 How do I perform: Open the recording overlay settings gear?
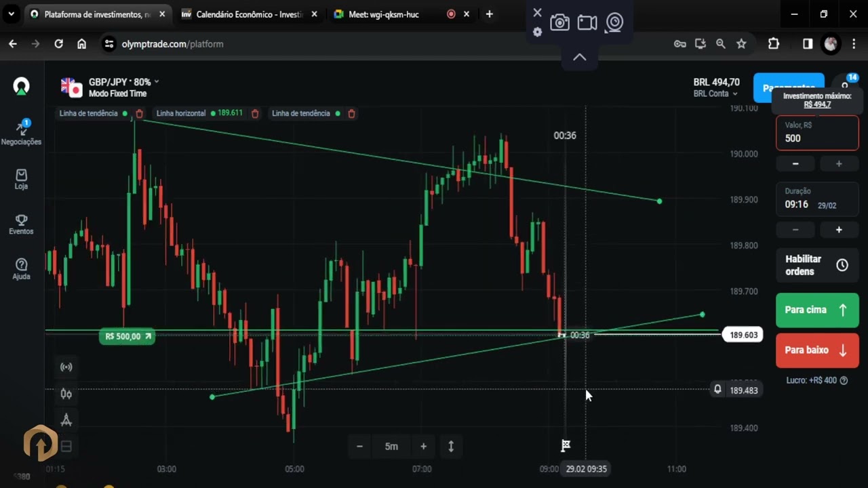click(x=538, y=32)
